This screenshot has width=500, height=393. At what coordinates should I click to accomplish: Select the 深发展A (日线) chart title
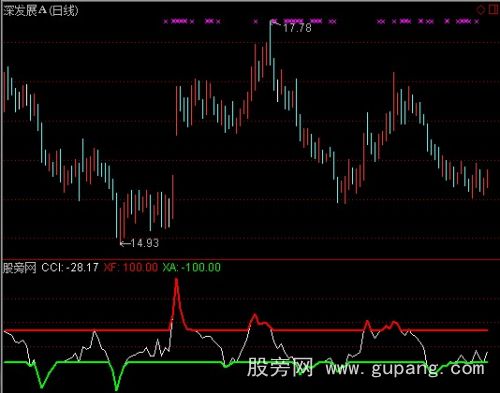click(41, 11)
